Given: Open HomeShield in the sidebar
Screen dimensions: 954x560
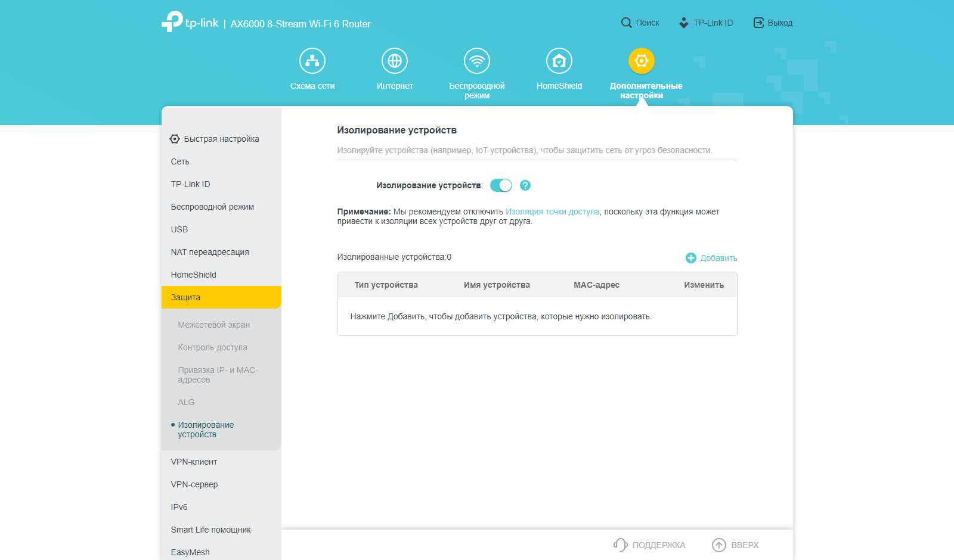Looking at the screenshot, I should (221, 275).
